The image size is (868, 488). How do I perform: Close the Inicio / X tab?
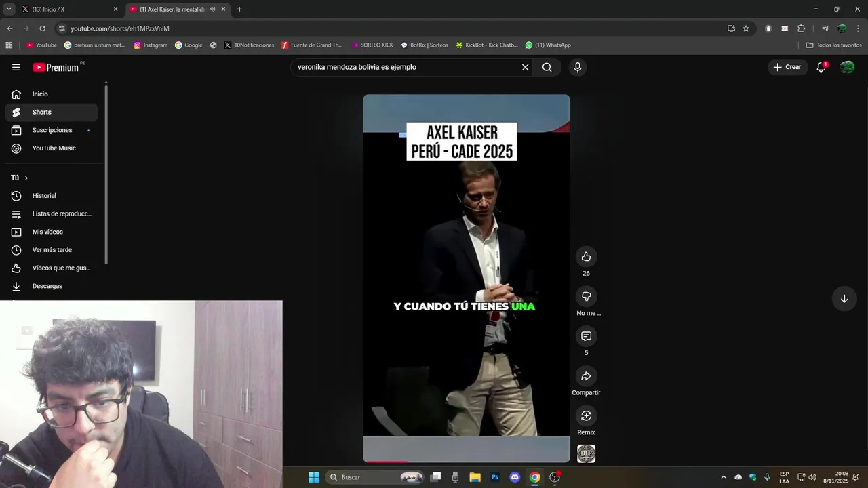pyautogui.click(x=115, y=9)
